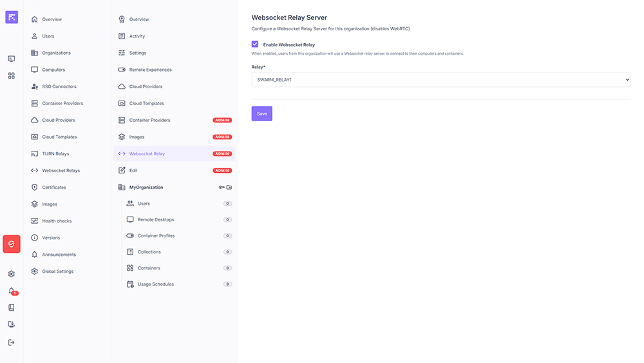Open notifications bell with badge

[12, 291]
